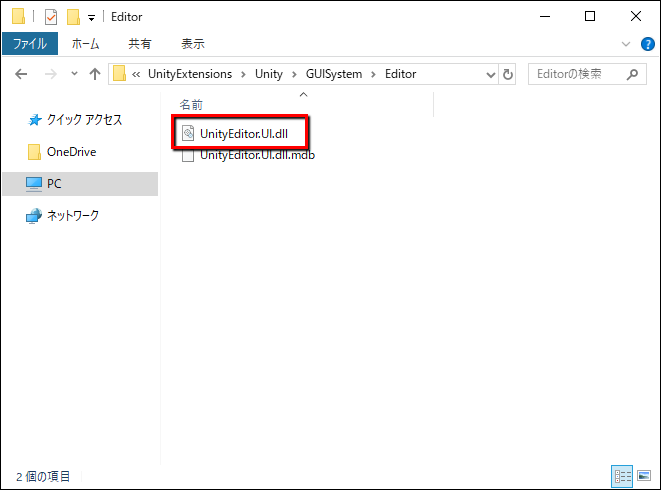Click the search magnifier icon

click(x=632, y=75)
